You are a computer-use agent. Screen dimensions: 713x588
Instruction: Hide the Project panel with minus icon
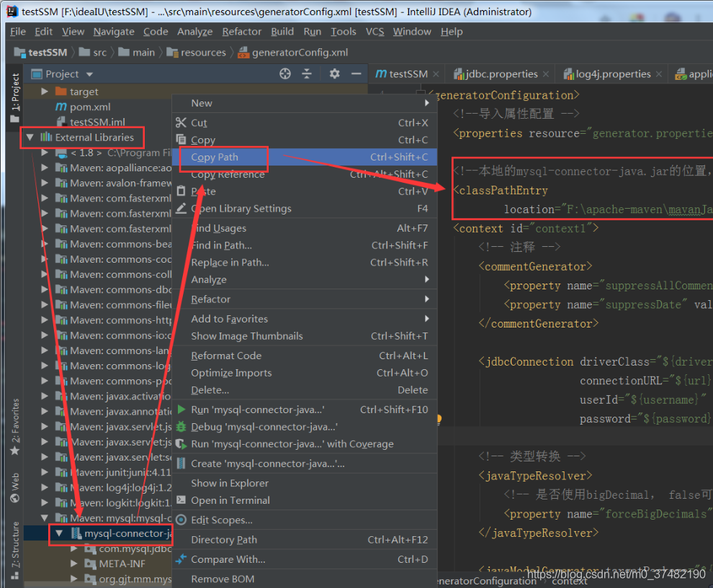click(x=356, y=73)
